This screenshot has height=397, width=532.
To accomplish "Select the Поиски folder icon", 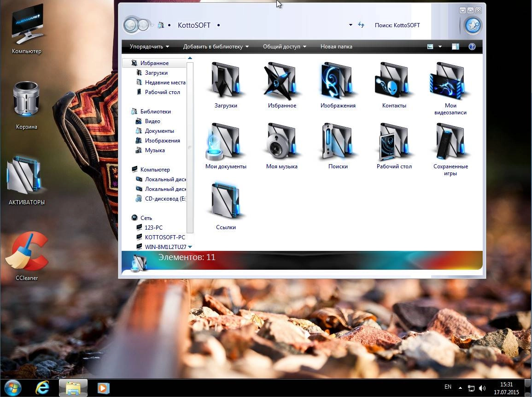I will coord(338,146).
